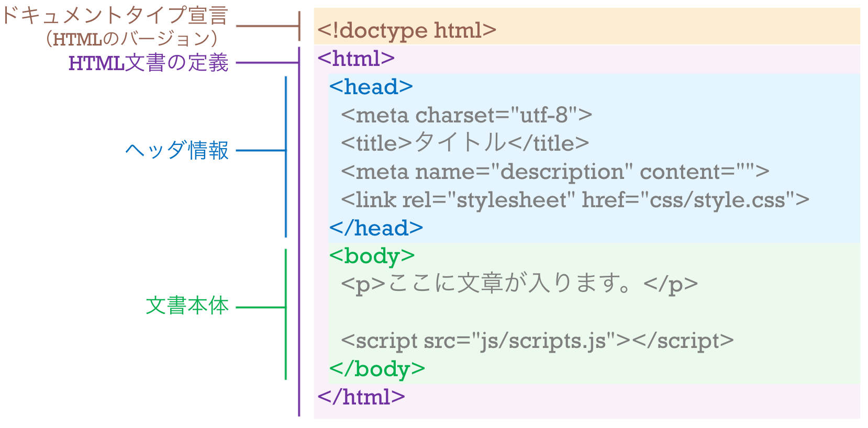The height and width of the screenshot is (428, 868).
Task: Click the ドキュメントタイプ宣言 label
Action: pos(115,16)
